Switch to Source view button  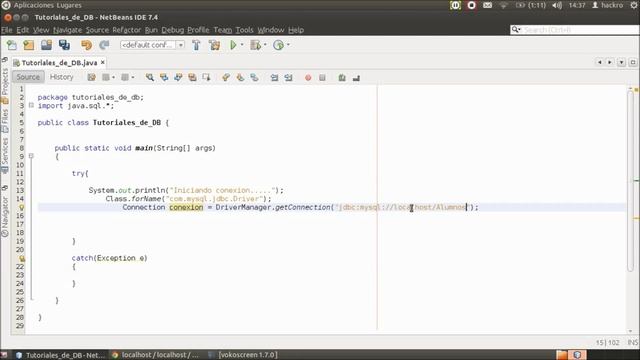tap(28, 77)
